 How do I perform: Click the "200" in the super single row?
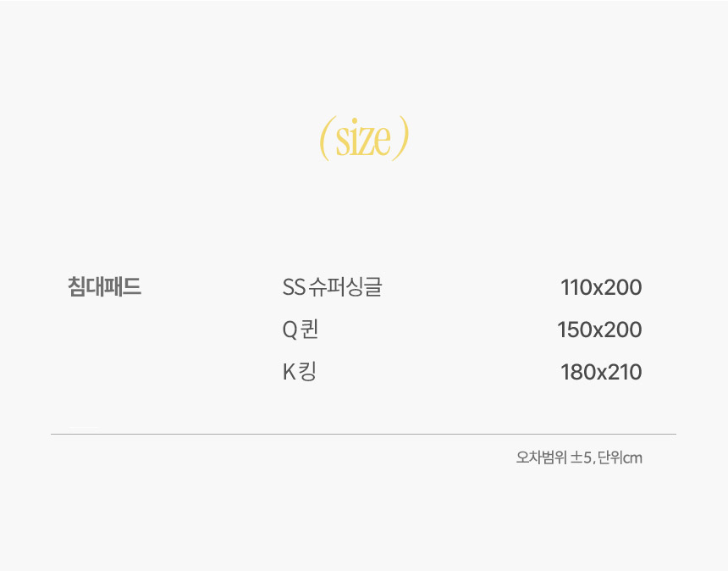tap(624, 287)
